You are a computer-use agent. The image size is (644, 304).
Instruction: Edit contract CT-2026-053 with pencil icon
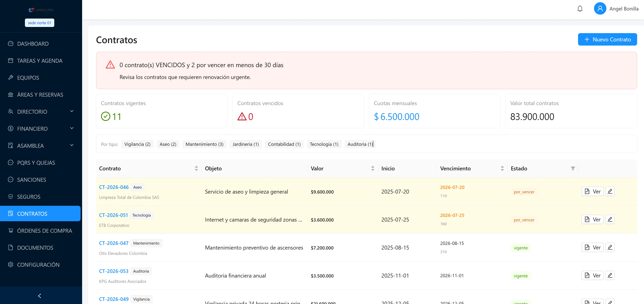click(610, 275)
